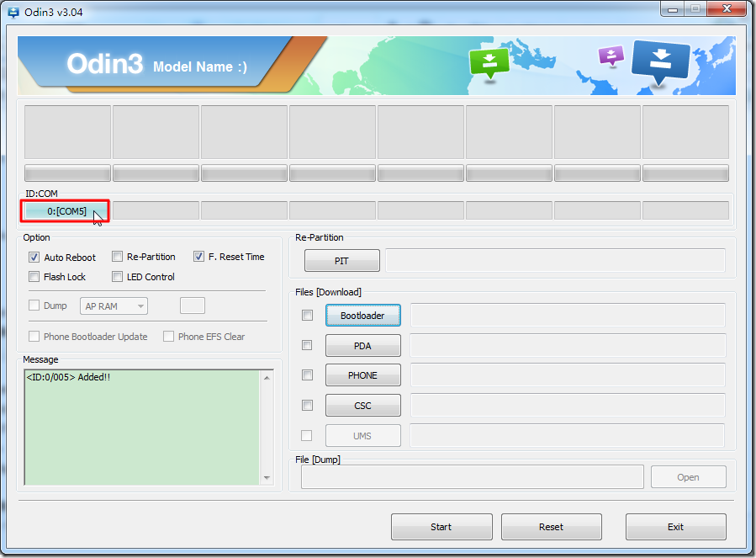Enable the Flash Lock checkbox
Image resolution: width=756 pixels, height=558 pixels.
point(34,277)
